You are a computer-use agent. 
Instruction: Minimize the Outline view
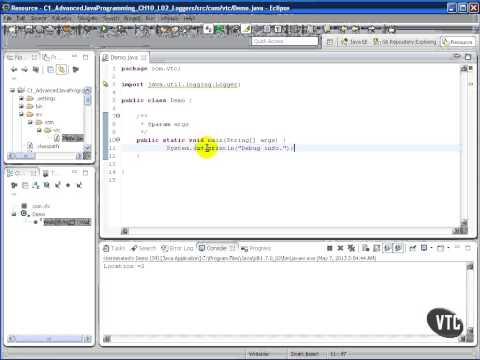tap(75, 172)
